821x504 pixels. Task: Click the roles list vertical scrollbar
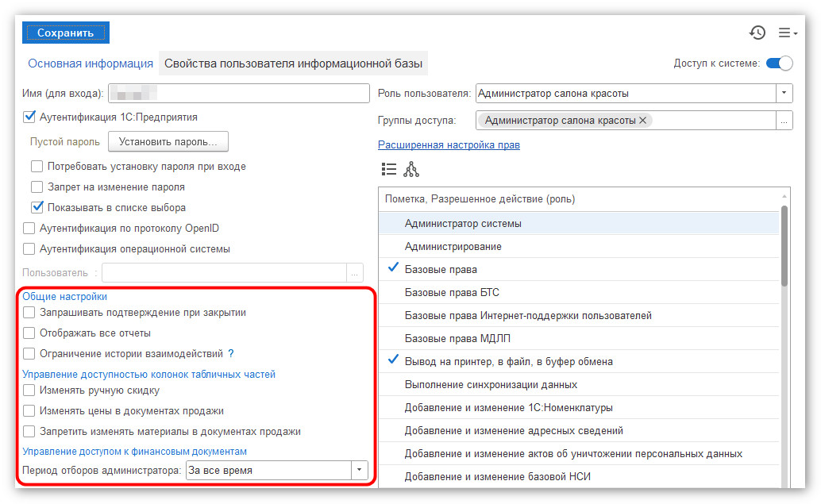click(x=784, y=246)
